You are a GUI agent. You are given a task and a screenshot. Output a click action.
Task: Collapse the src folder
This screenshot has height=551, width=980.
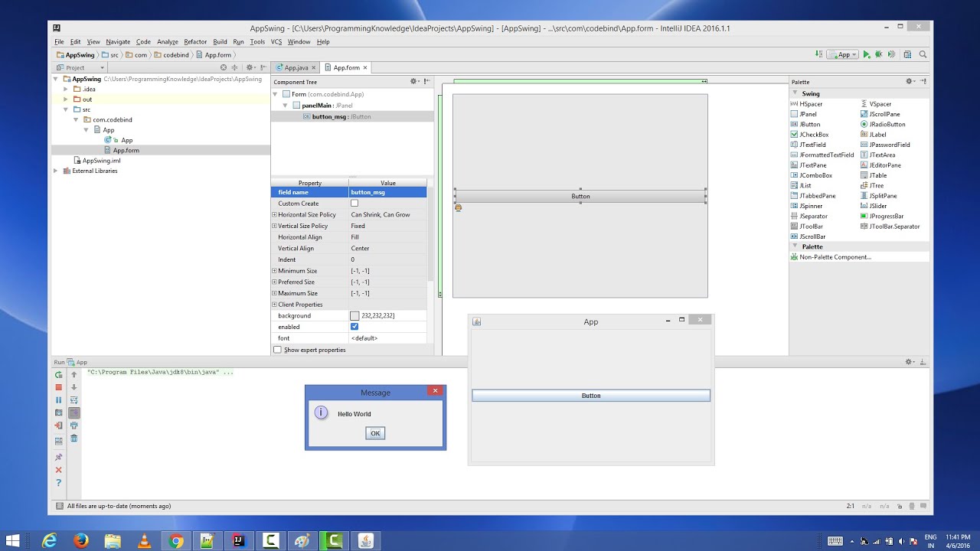click(66, 109)
